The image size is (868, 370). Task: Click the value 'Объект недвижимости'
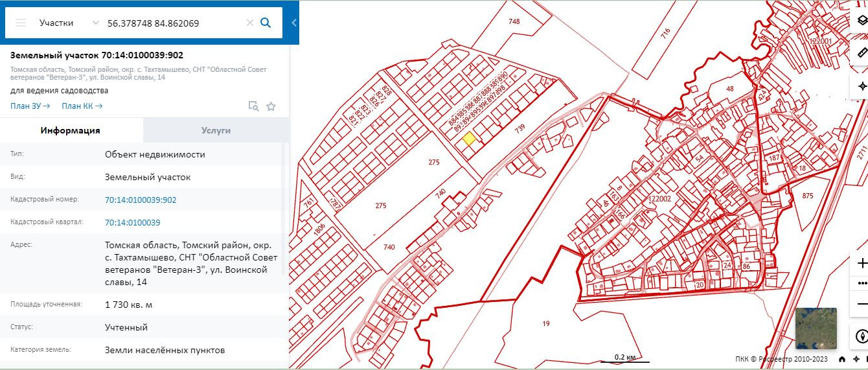155,154
